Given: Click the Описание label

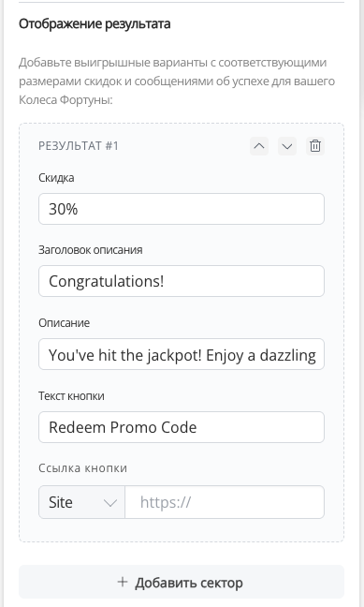Looking at the screenshot, I should tap(65, 322).
